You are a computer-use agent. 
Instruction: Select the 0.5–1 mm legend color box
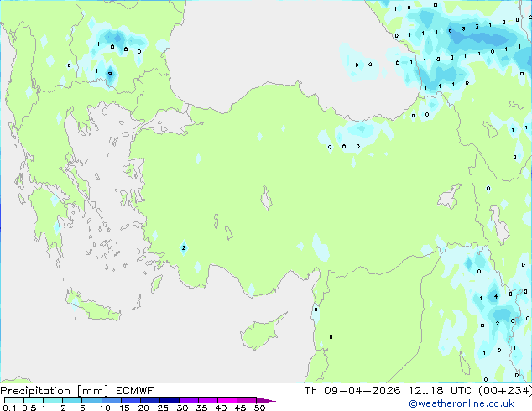[34, 400]
